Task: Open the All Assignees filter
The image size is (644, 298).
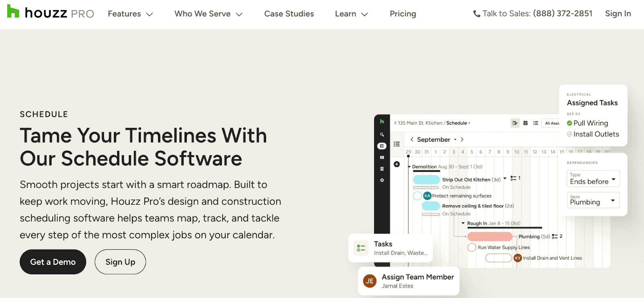Action: 551,123
